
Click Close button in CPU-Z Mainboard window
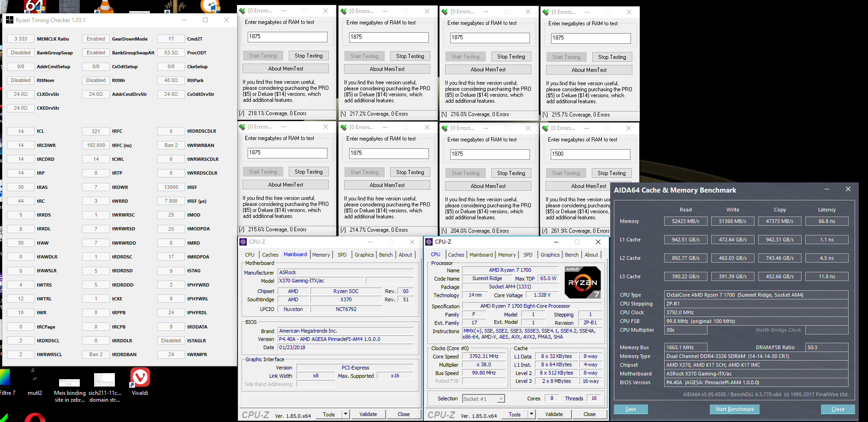pos(404,414)
